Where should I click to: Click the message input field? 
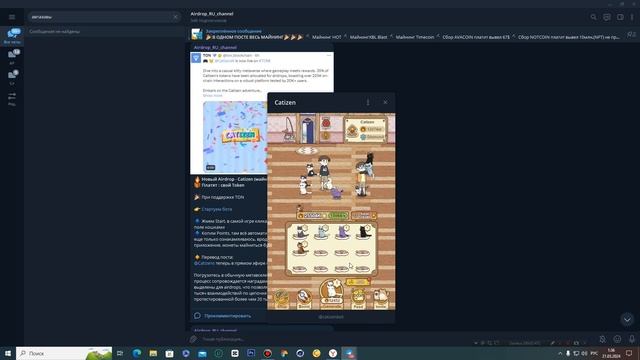point(335,339)
